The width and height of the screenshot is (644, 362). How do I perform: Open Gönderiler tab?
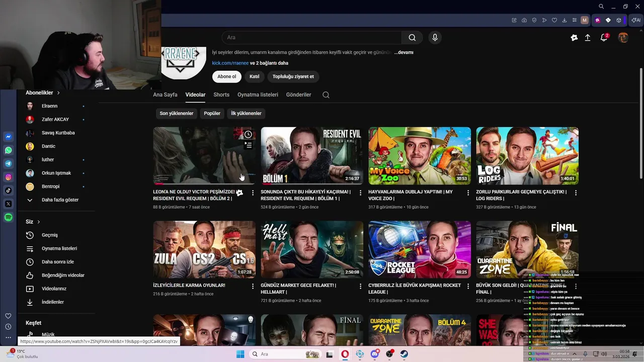pyautogui.click(x=299, y=95)
